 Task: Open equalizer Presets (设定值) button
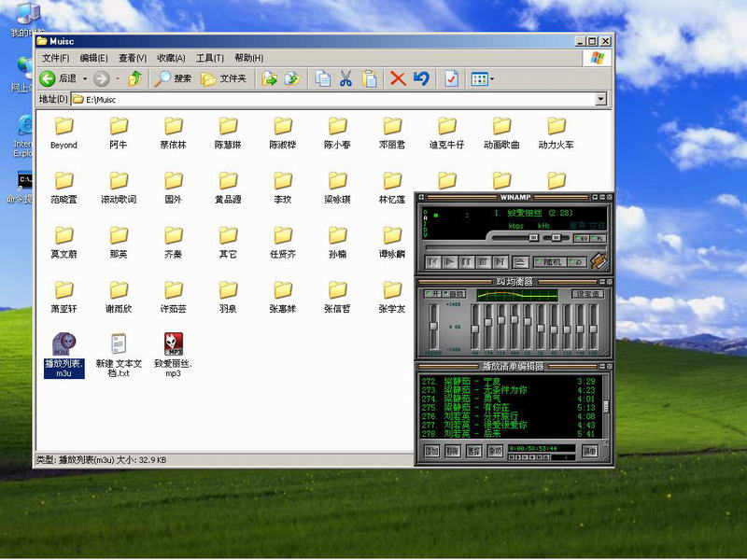(587, 293)
